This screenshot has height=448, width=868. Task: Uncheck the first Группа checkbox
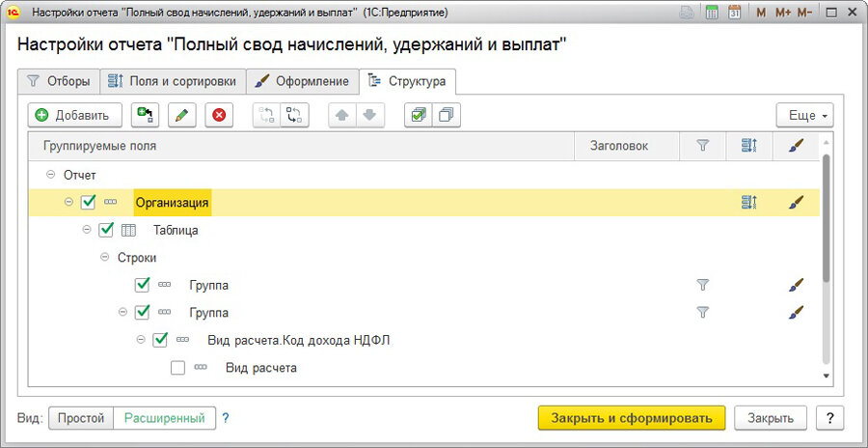click(x=143, y=285)
